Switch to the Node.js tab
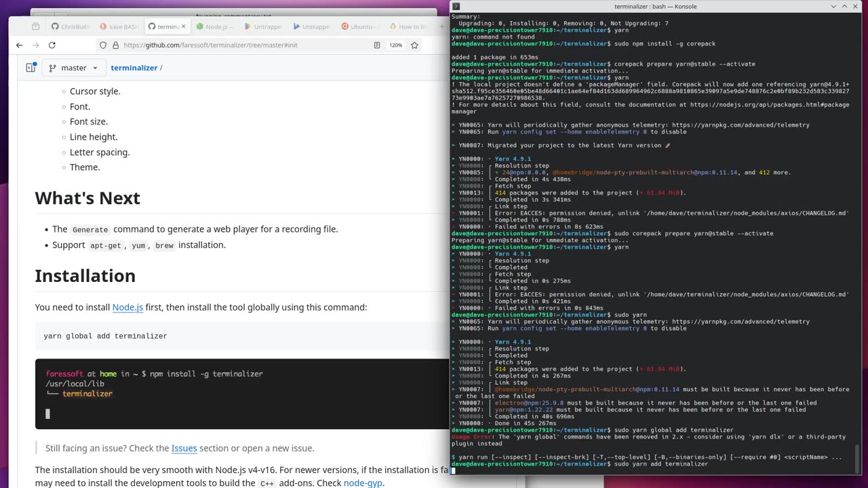The width and height of the screenshot is (868, 488). click(x=215, y=26)
